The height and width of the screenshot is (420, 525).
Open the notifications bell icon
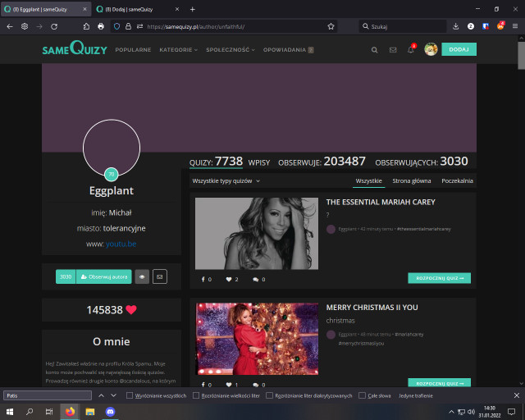click(411, 49)
